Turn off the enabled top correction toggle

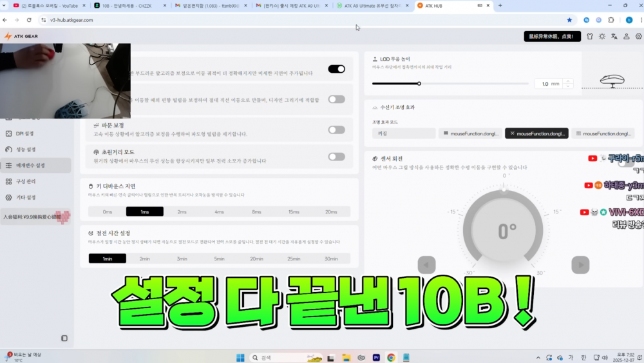click(336, 69)
